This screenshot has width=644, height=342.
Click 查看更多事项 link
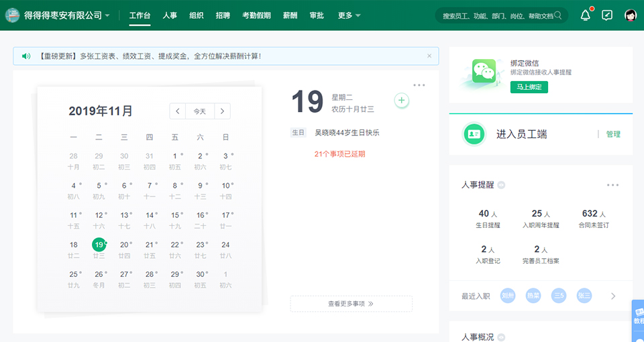coord(351,304)
